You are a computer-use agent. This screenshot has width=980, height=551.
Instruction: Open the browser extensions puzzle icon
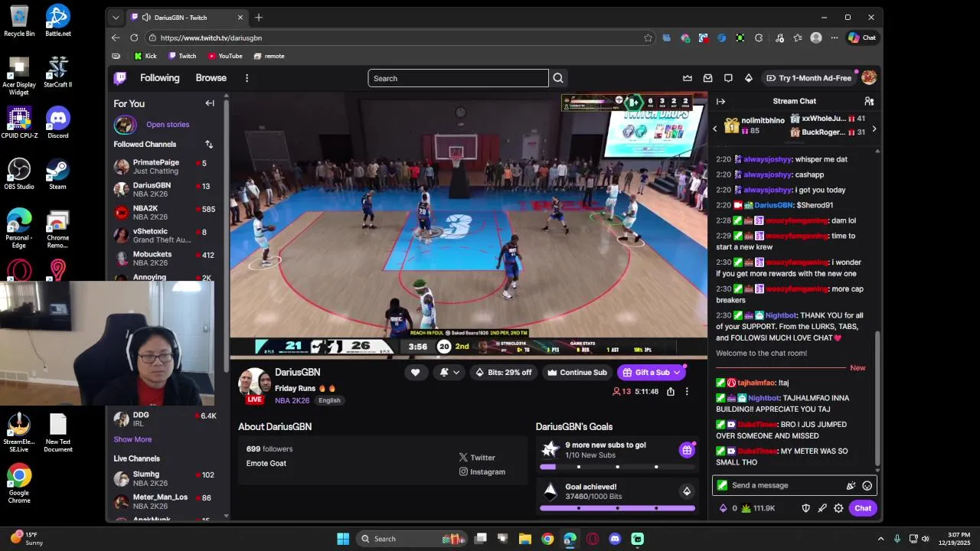pos(759,37)
